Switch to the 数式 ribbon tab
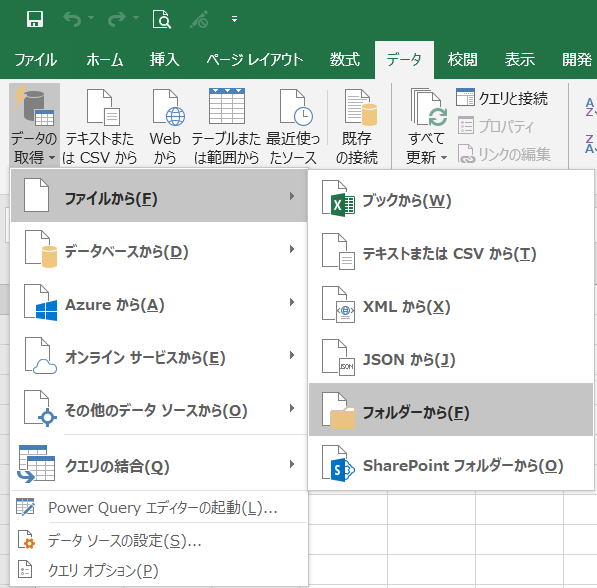 345,60
